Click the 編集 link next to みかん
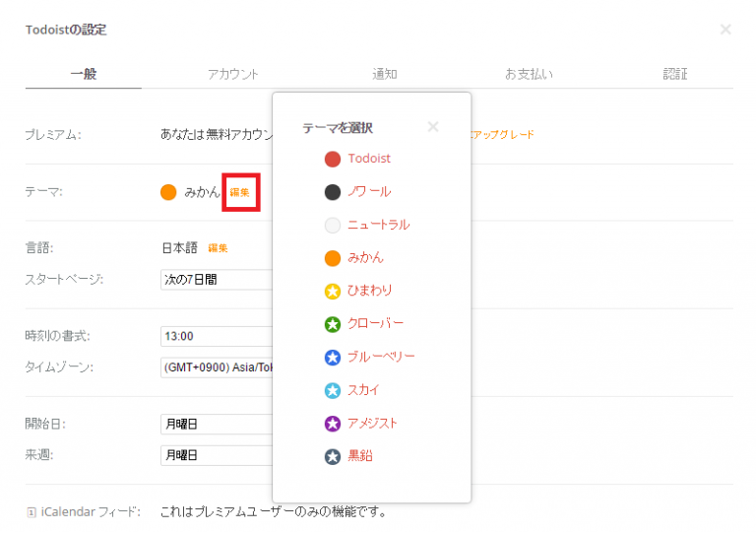 click(x=239, y=193)
